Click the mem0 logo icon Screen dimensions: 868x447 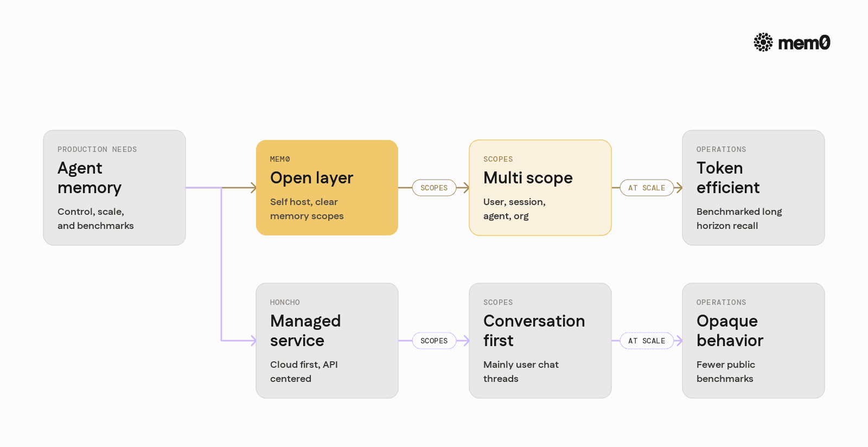point(763,42)
